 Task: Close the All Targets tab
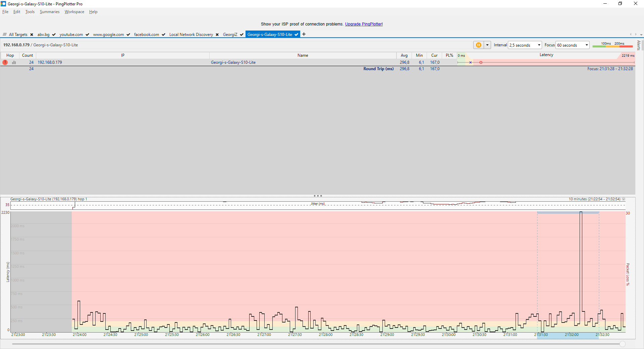pos(32,35)
